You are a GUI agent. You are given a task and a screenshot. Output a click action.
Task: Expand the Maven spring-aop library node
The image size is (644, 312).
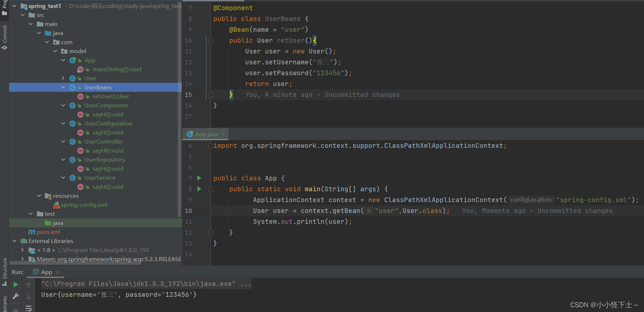23,259
